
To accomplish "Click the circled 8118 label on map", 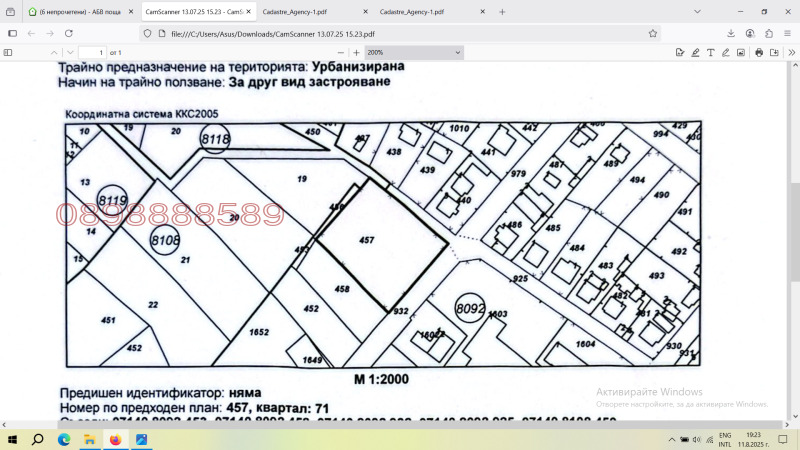I will 215,139.
